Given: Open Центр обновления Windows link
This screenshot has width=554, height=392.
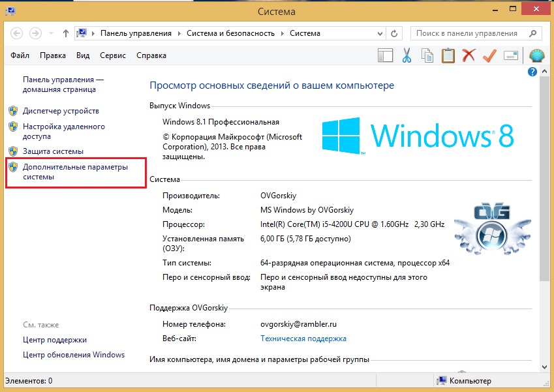Looking at the screenshot, I should pos(74,355).
